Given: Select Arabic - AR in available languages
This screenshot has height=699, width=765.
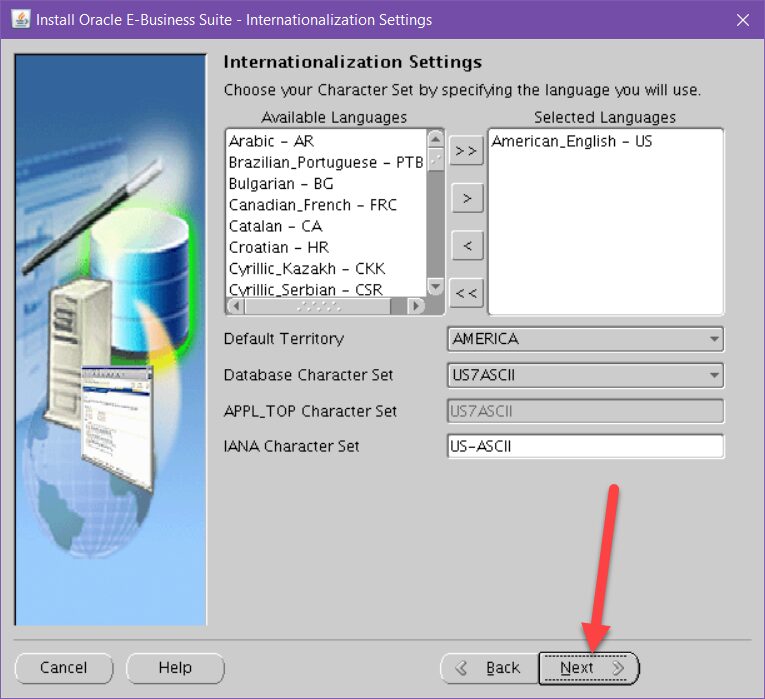Looking at the screenshot, I should pyautogui.click(x=326, y=141).
